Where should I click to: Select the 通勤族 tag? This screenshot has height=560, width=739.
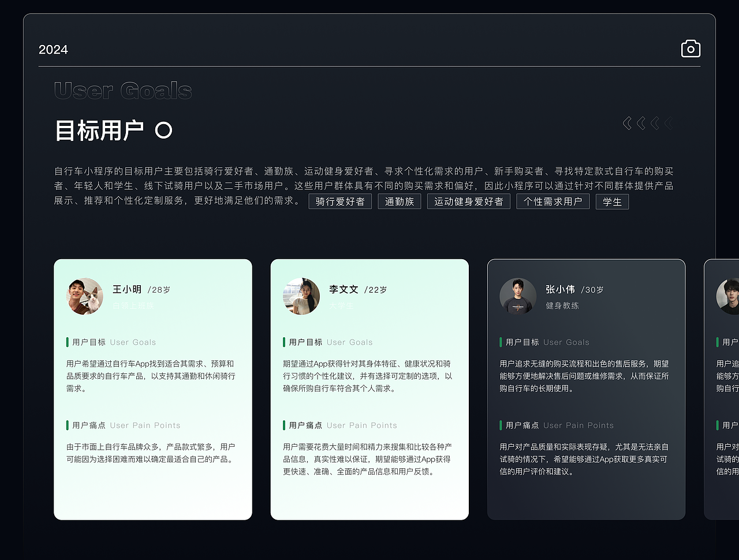400,201
